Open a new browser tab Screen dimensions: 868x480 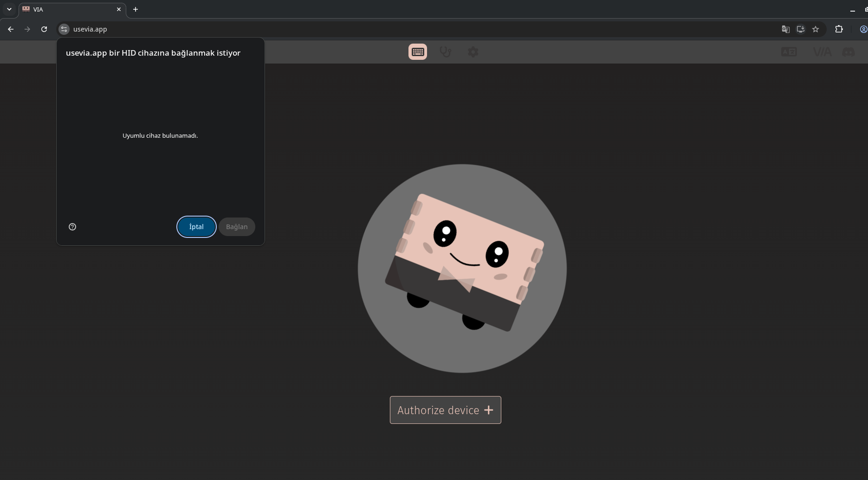click(136, 9)
